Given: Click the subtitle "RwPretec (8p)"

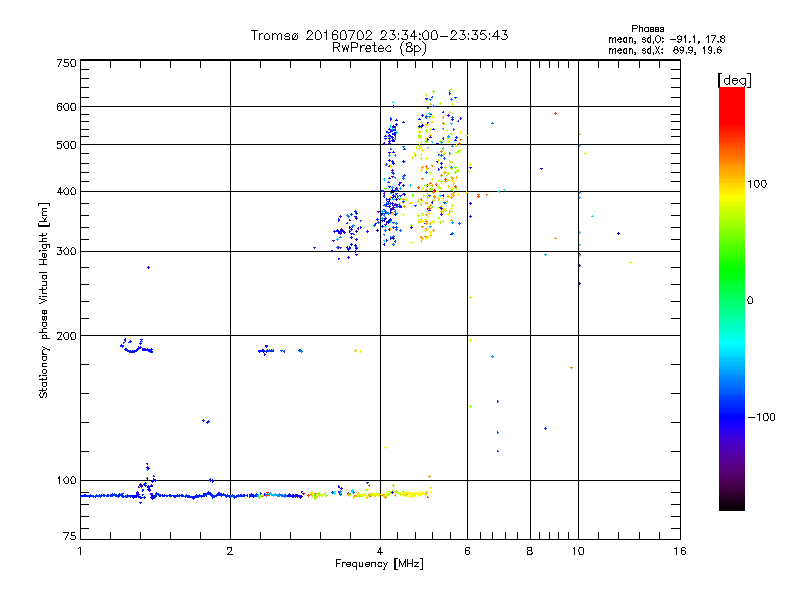Looking at the screenshot, I should tap(379, 48).
